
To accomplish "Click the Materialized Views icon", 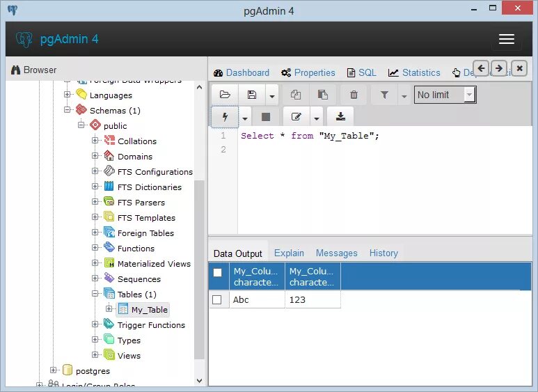I will 109,263.
